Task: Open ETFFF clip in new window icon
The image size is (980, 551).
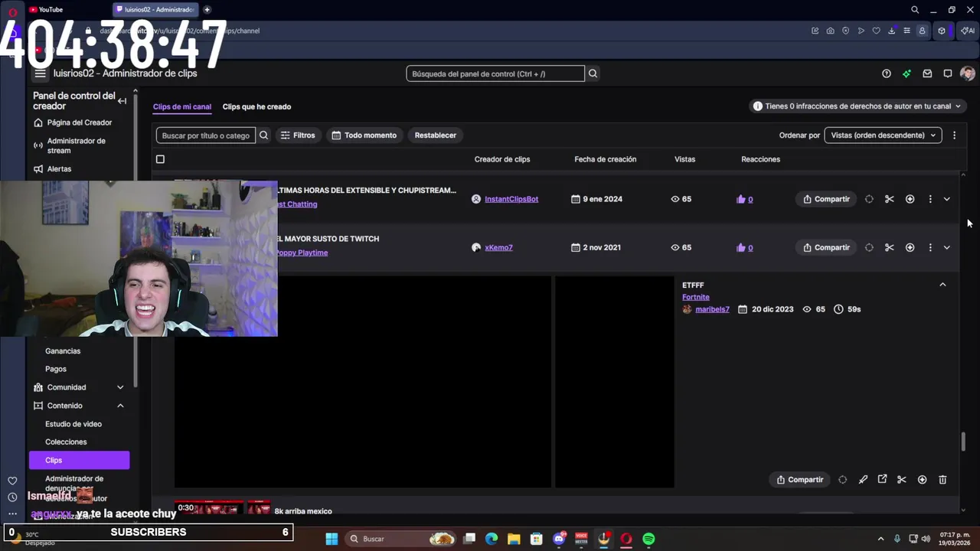Action: tap(882, 479)
